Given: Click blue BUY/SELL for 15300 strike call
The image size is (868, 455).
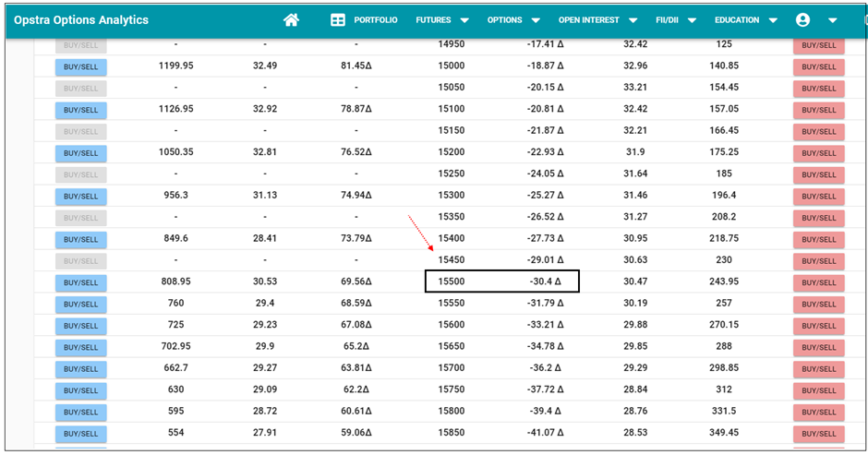Looking at the screenshot, I should pyautogui.click(x=81, y=196).
